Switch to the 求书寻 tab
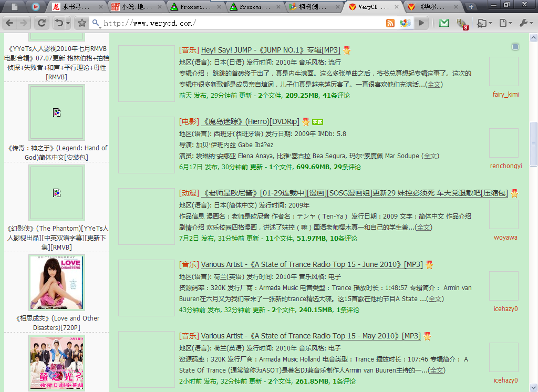This screenshot has height=392, width=538. coord(76,7)
